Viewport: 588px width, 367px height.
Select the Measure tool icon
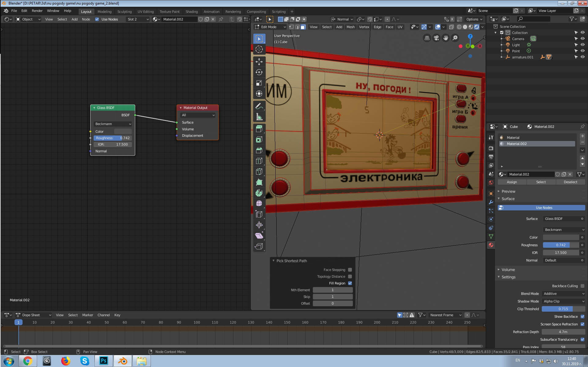pos(259,117)
